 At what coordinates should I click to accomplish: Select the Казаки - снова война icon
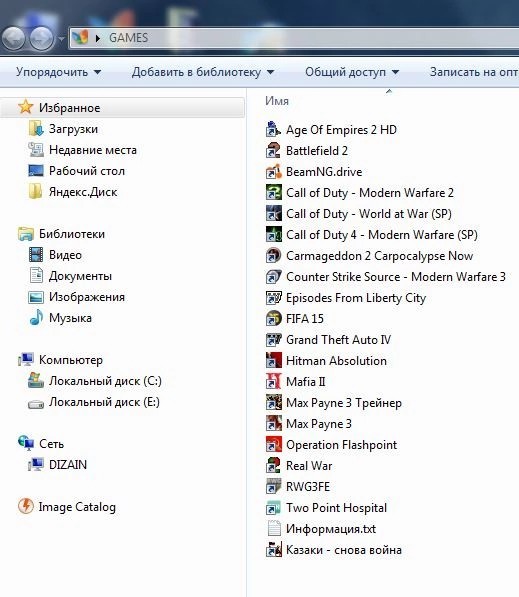coord(273,550)
